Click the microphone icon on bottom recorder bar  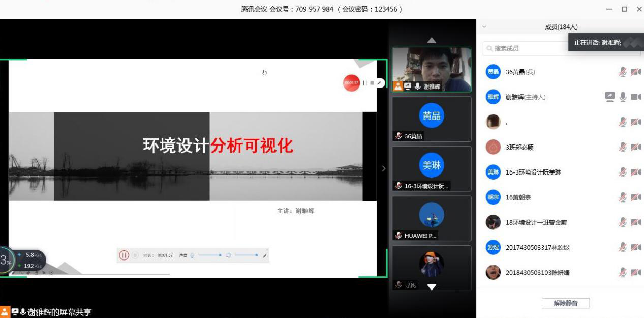pyautogui.click(x=193, y=255)
